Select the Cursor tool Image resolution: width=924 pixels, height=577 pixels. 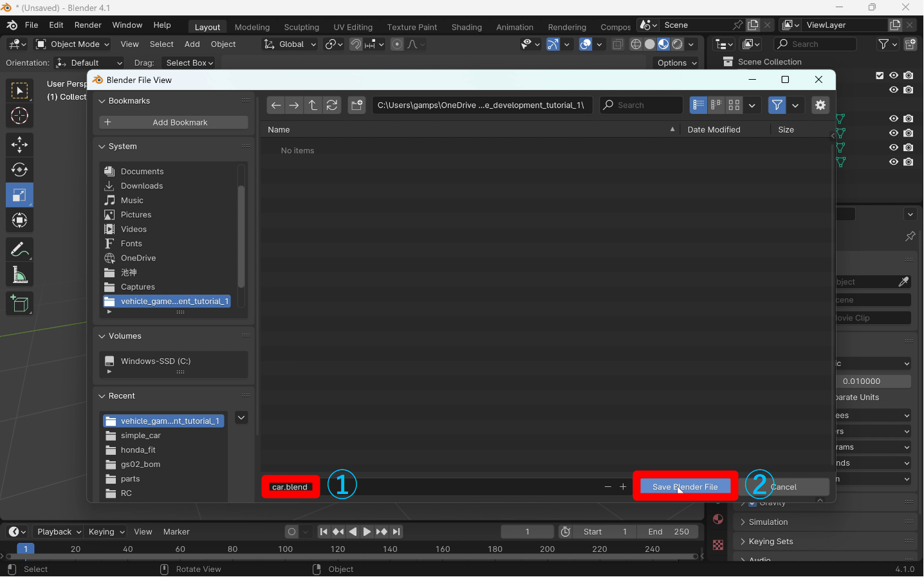tap(19, 116)
